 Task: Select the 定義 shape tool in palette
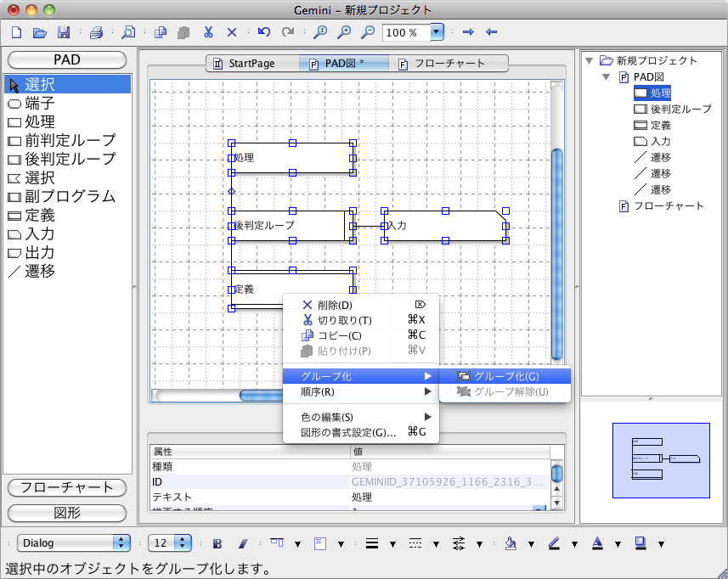point(68,216)
